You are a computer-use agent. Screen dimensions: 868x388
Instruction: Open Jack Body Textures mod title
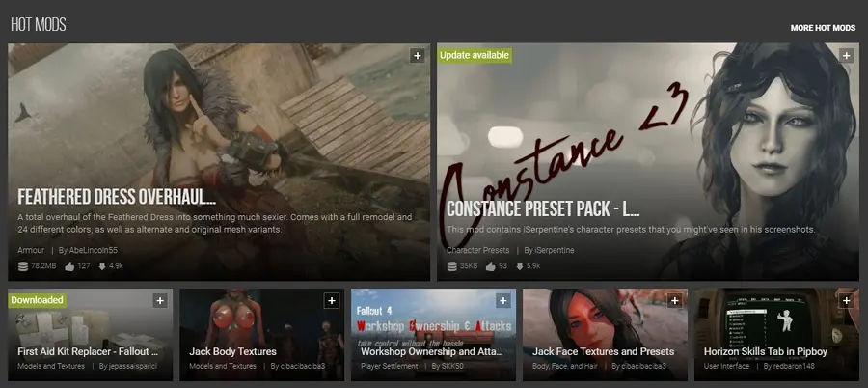(232, 352)
